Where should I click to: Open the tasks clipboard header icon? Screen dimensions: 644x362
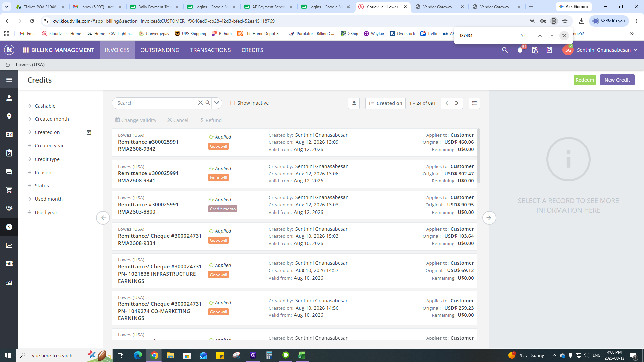pos(549,50)
